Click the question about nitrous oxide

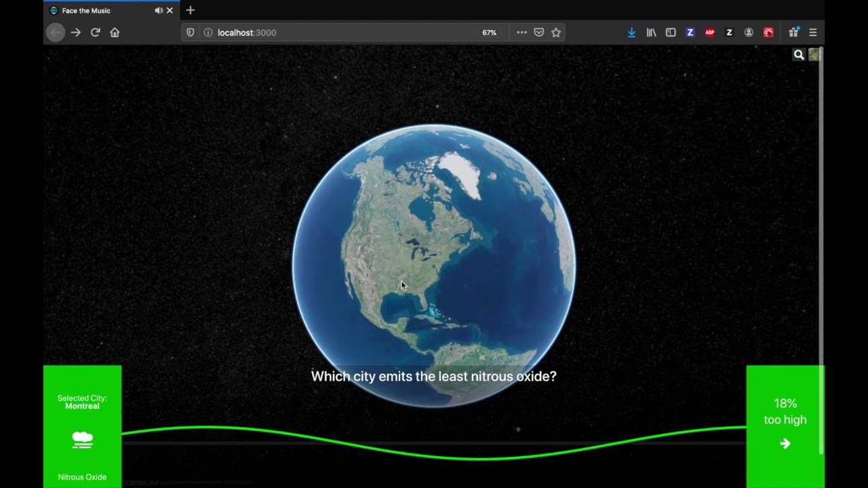click(x=434, y=376)
